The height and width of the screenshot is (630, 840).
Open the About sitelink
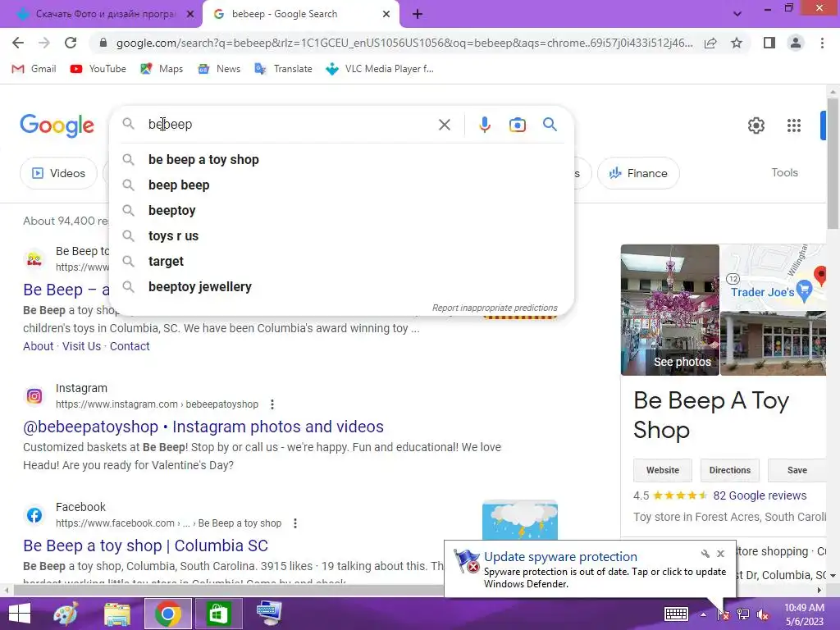point(38,347)
